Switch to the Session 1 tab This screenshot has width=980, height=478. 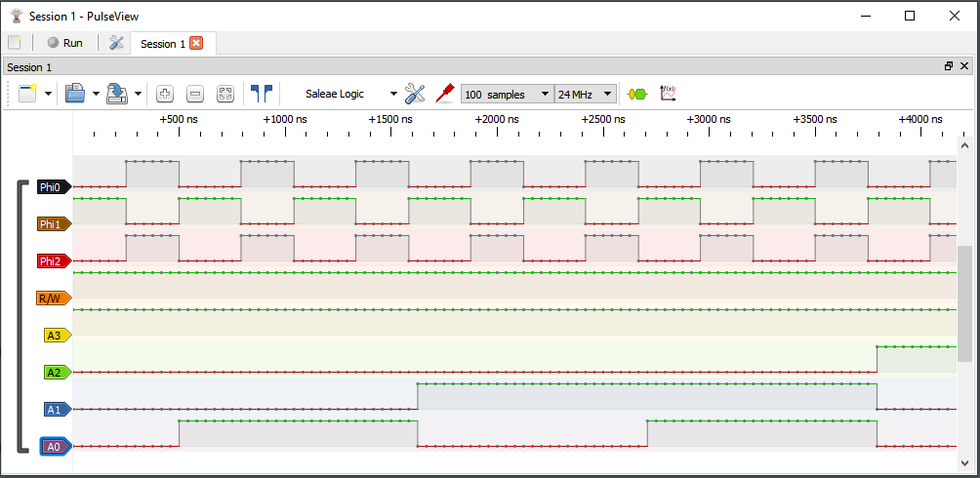pos(161,44)
